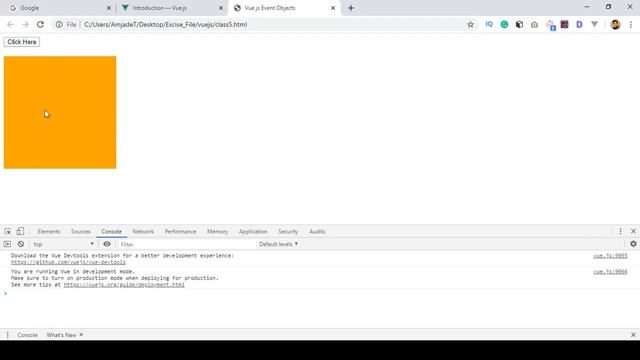The height and width of the screenshot is (360, 640).
Task: Open the Vue devtools extension icon
Action: 594,24
